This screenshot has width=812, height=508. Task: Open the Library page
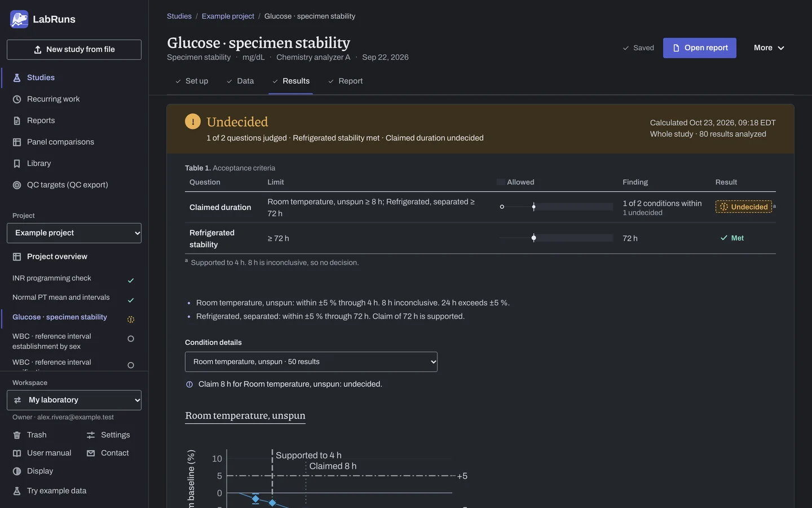[39, 164]
